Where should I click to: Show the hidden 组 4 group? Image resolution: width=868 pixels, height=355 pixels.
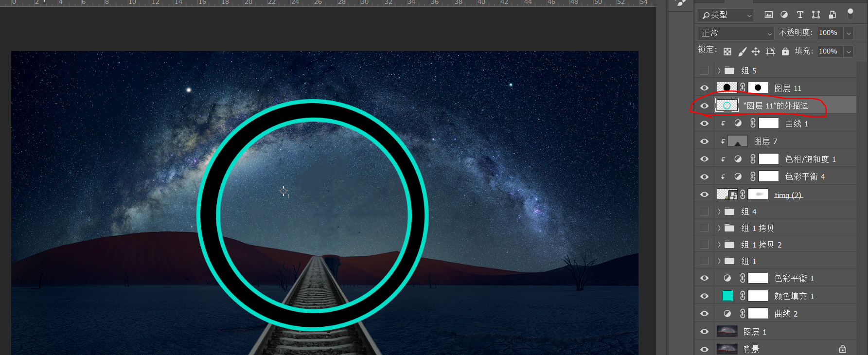[x=704, y=212]
